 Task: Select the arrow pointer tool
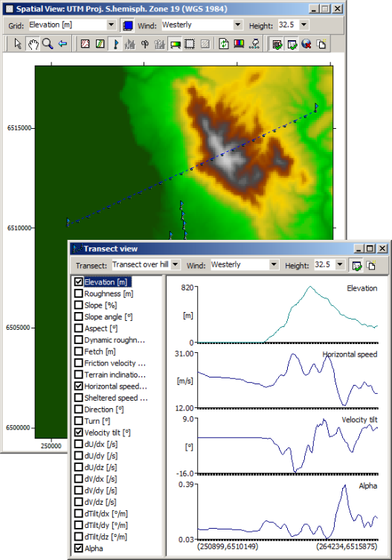[17, 44]
